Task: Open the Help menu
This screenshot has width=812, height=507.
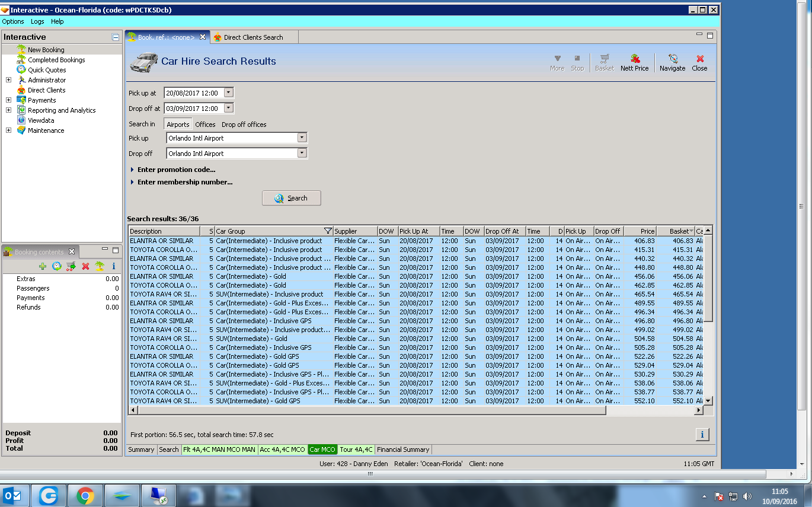Action: (57, 21)
